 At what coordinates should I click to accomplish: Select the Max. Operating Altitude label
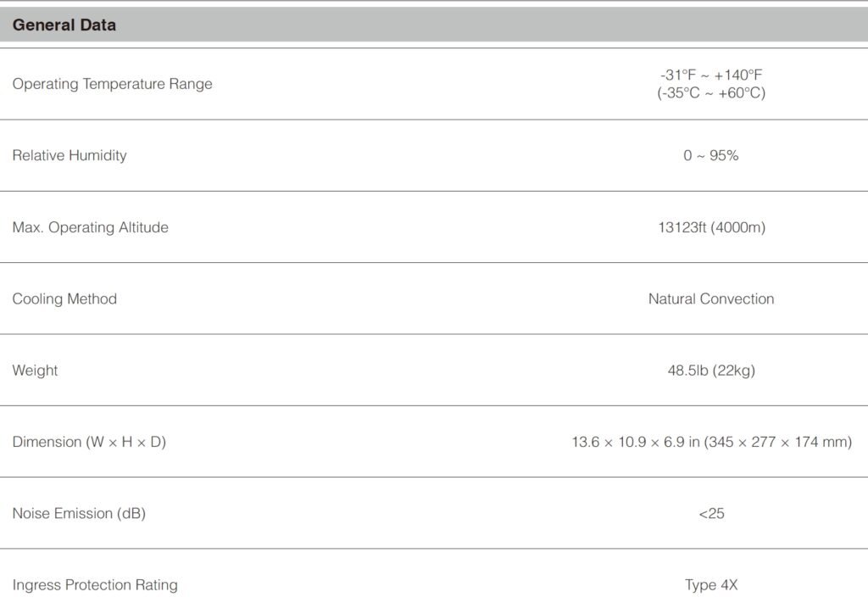[90, 227]
